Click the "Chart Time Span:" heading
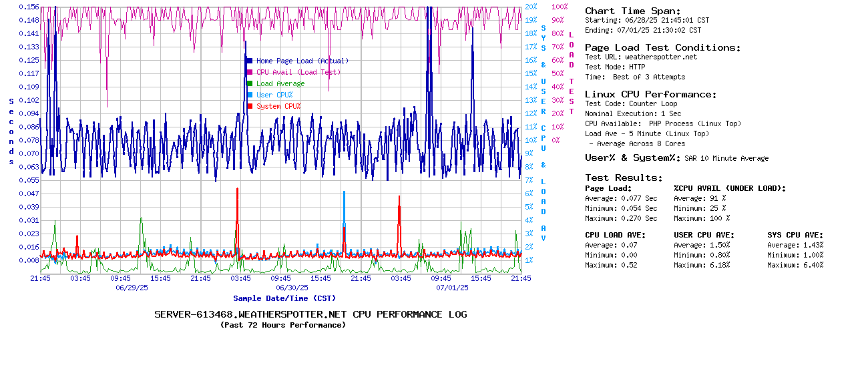 (x=632, y=11)
